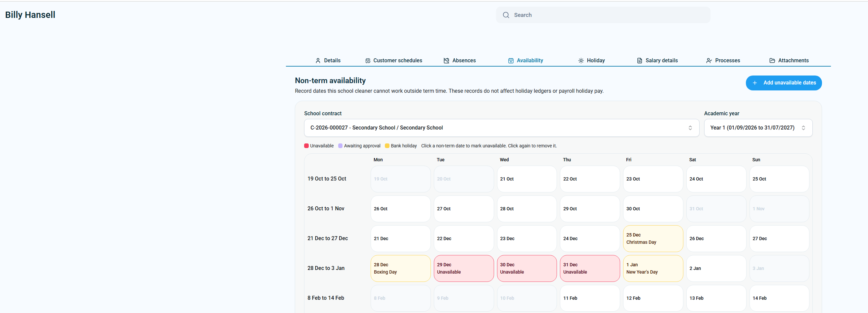
Task: Click the '21 Dec to 27 Dec' week label
Action: pyautogui.click(x=328, y=238)
